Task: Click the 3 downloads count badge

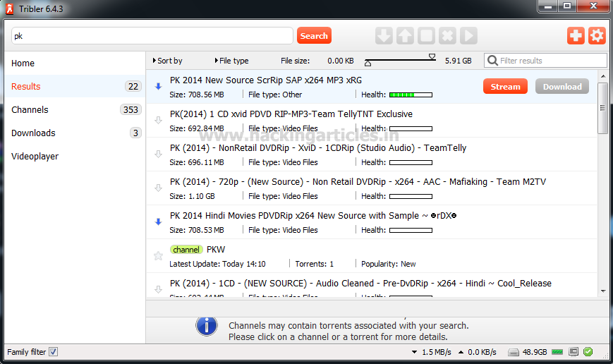Action: 135,133
